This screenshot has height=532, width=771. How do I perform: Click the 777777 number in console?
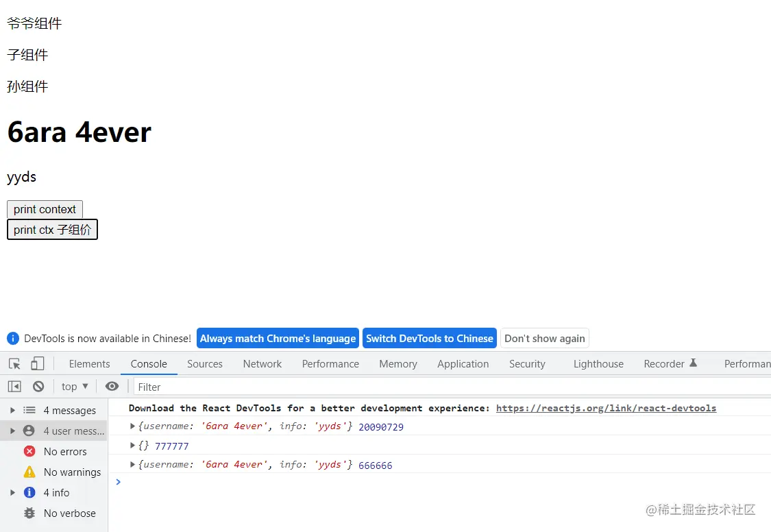tap(171, 446)
